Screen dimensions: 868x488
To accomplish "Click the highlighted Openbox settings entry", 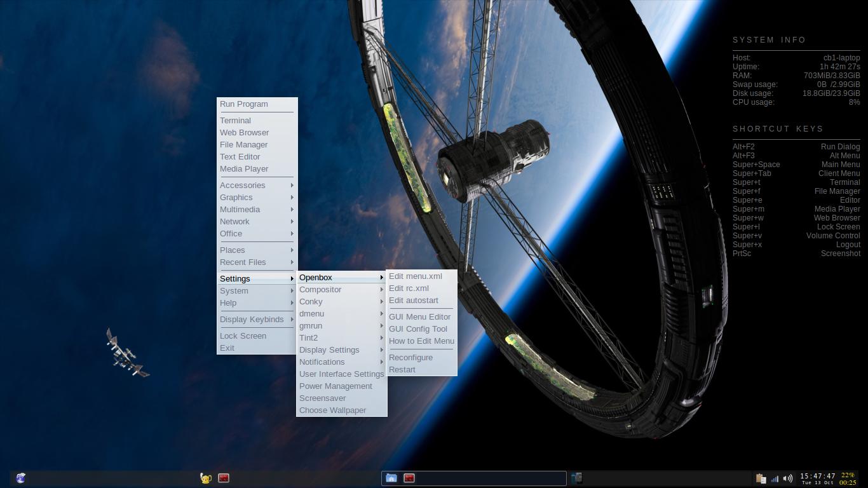I will tap(342, 278).
